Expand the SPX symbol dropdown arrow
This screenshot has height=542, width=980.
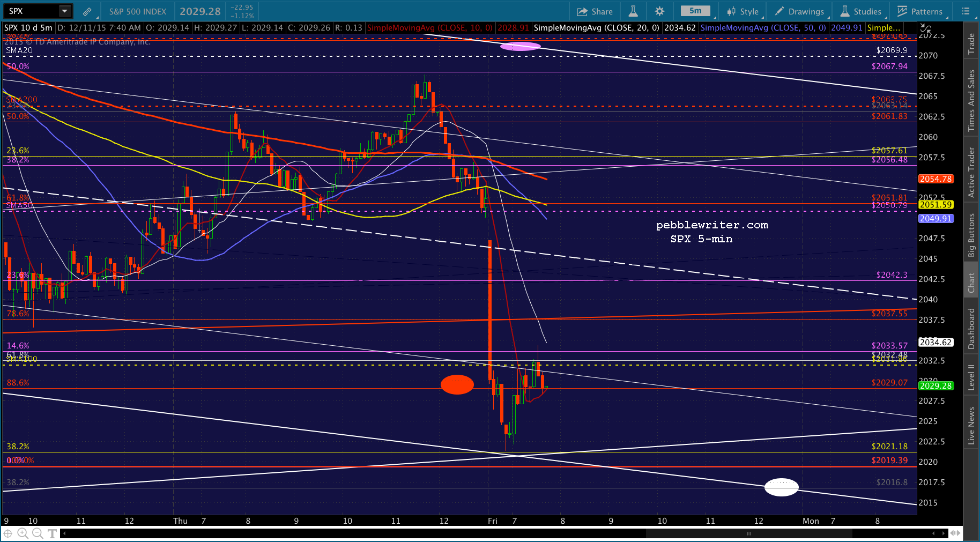tap(64, 11)
